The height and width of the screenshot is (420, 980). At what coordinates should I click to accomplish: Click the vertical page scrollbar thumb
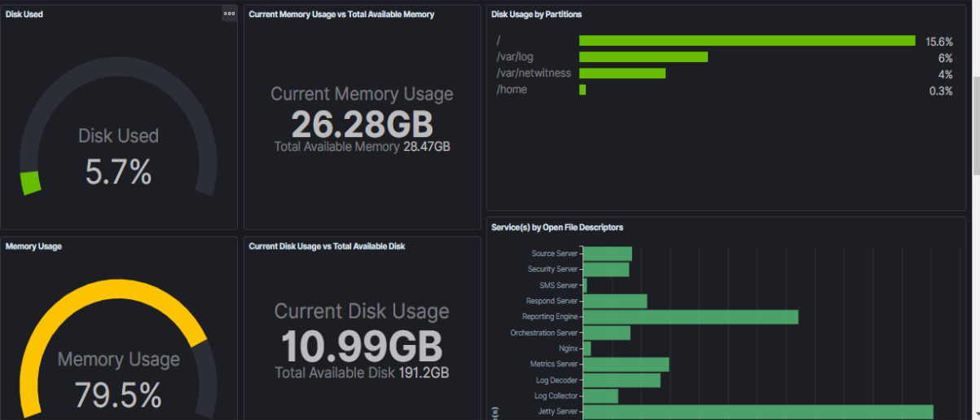(976, 124)
